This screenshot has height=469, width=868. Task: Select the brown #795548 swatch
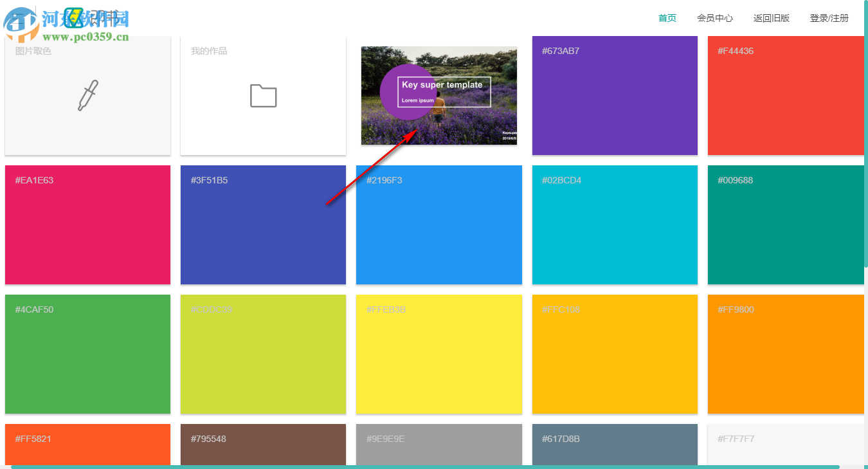point(263,444)
